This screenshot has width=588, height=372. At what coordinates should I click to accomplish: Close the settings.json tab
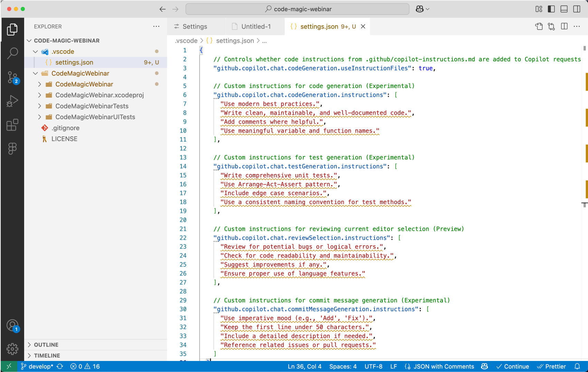pos(363,27)
